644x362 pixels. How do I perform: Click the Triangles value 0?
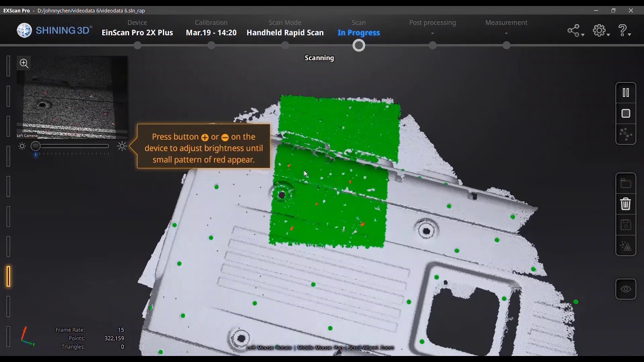[122, 347]
